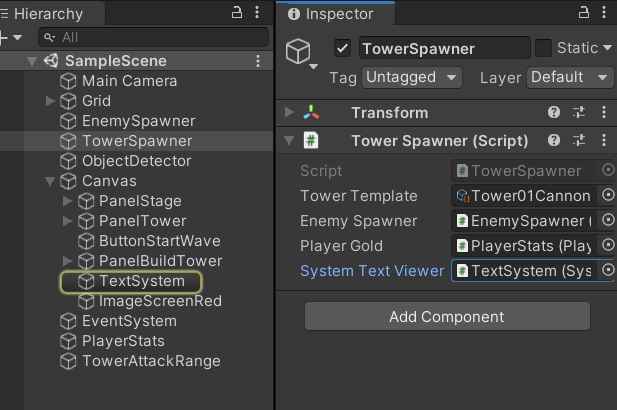Expand the PanelStage tree node
Screen dimensions: 617x410
68,201
